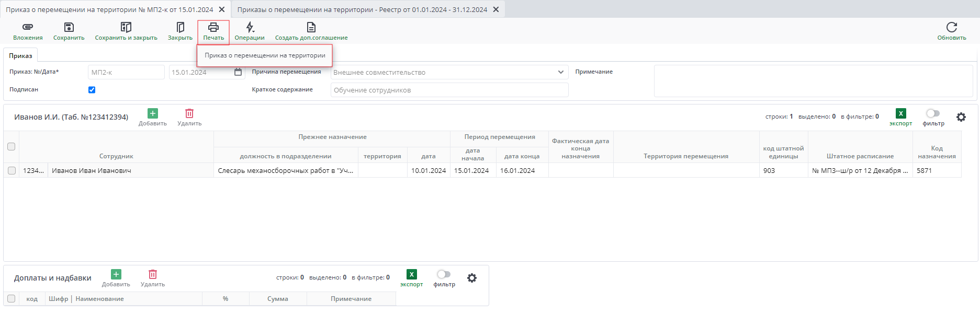Image resolution: width=980 pixels, height=326 pixels.
Task: Open the calendar picker for order date
Action: 238,72
